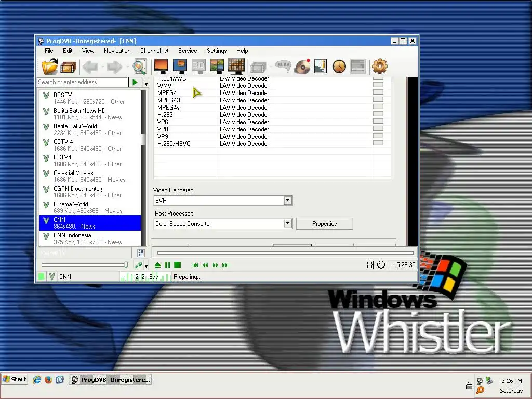
Task: Open the View menu
Action: click(88, 51)
